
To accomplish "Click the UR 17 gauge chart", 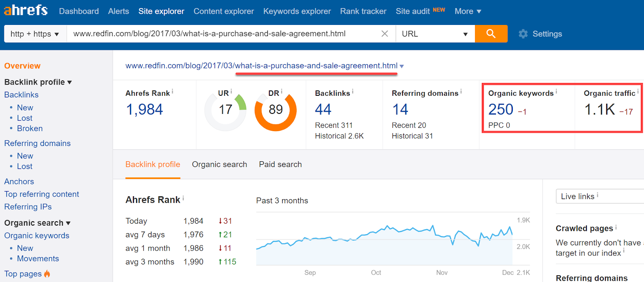I will coord(225,110).
